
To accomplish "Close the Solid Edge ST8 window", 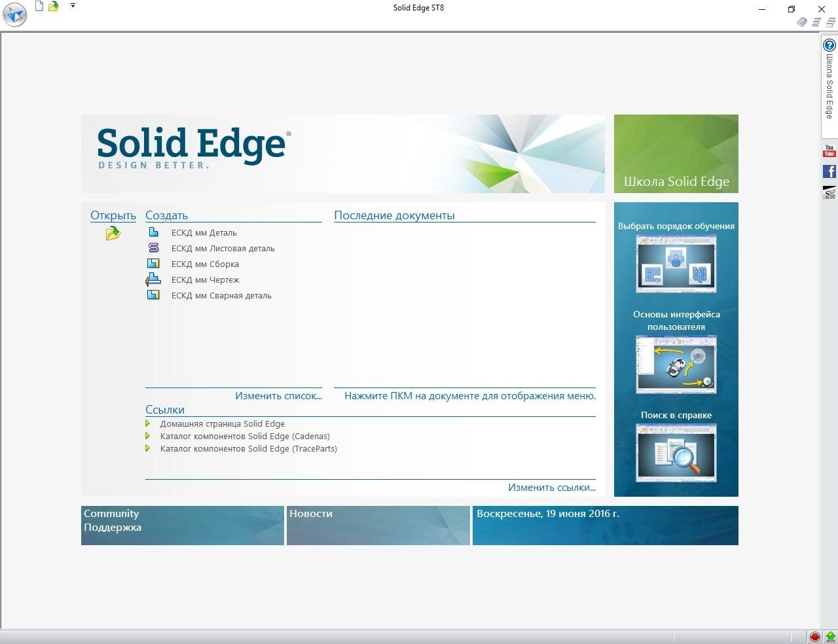I will [x=822, y=9].
